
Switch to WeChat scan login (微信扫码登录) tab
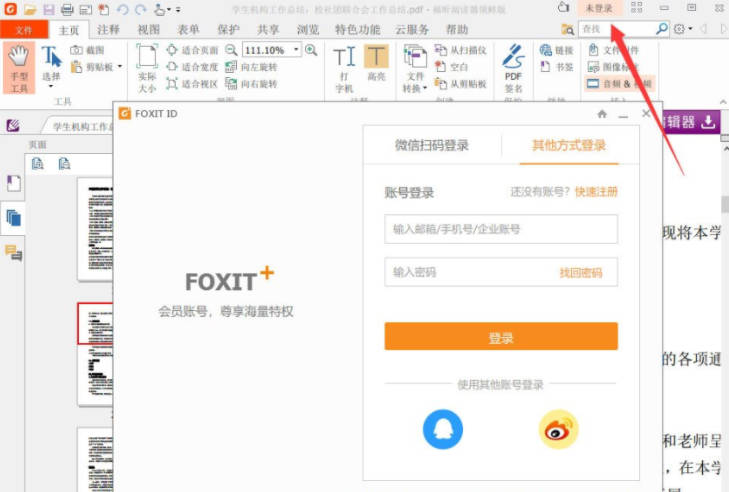pos(431,146)
